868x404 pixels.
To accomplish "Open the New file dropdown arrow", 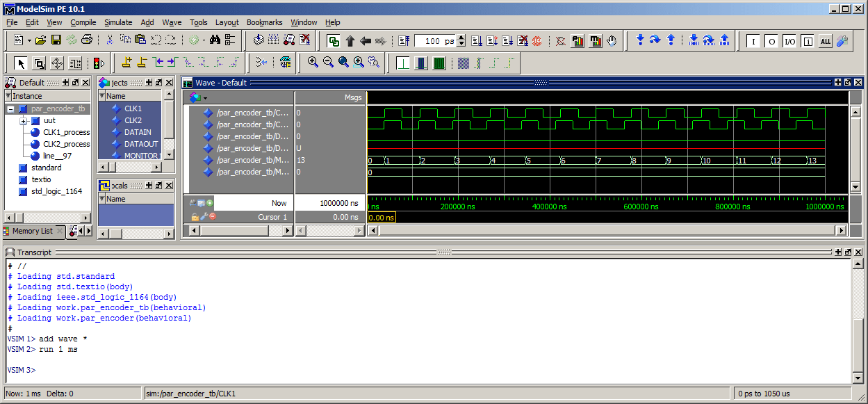I will click(29, 40).
